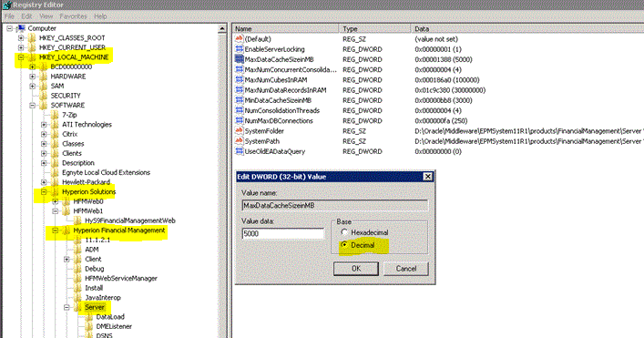Open the File menu
The height and width of the screenshot is (338, 644).
(x=9, y=16)
